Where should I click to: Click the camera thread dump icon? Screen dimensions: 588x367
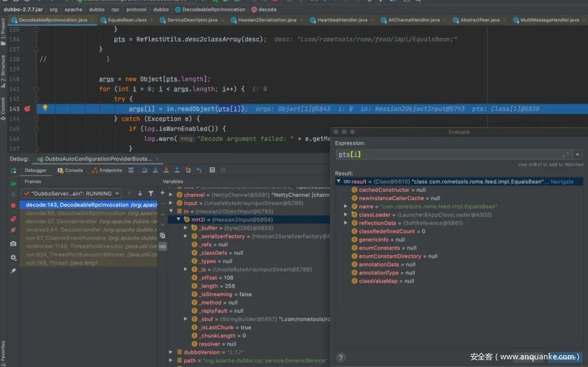pyautogui.click(x=14, y=243)
